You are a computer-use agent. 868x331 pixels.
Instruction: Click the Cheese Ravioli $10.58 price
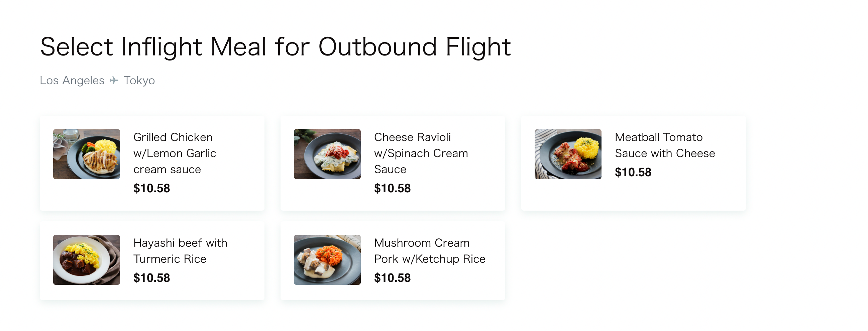point(392,188)
